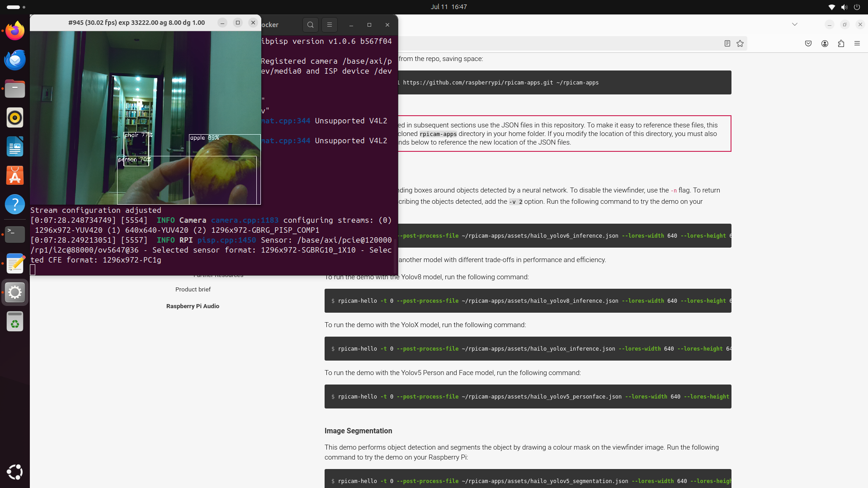The height and width of the screenshot is (488, 868).
Task: Open Ubuntu Software app store icon
Action: (x=15, y=176)
